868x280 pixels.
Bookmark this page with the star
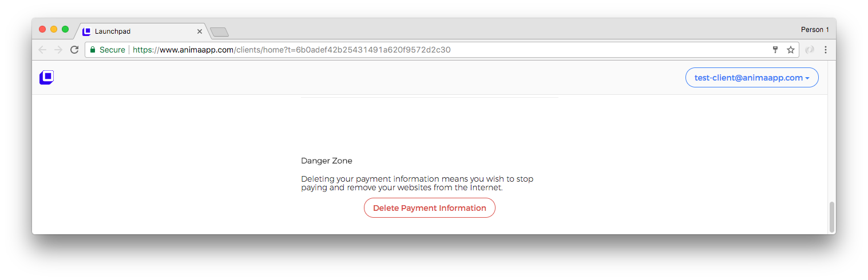click(x=791, y=50)
